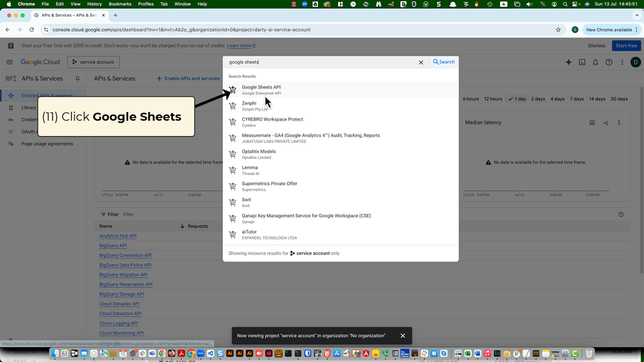
Task: Select the 30 days time range
Action: pyautogui.click(x=619, y=99)
